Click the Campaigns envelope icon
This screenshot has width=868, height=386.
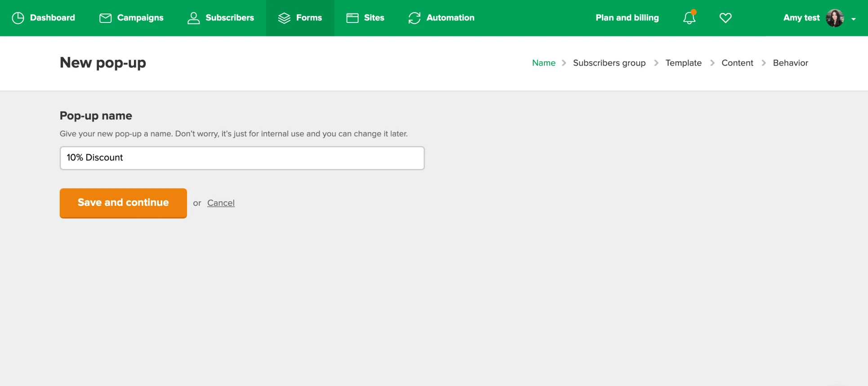(x=105, y=18)
